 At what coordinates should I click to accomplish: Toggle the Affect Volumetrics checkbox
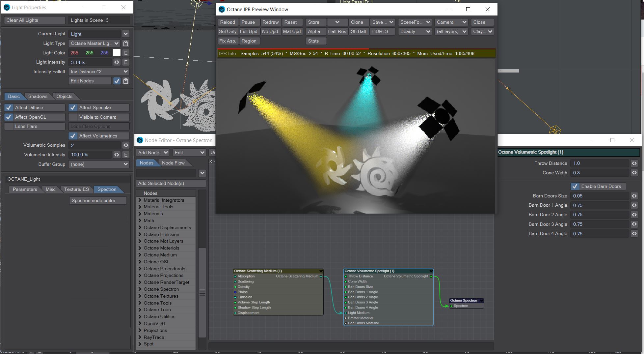[x=73, y=136]
